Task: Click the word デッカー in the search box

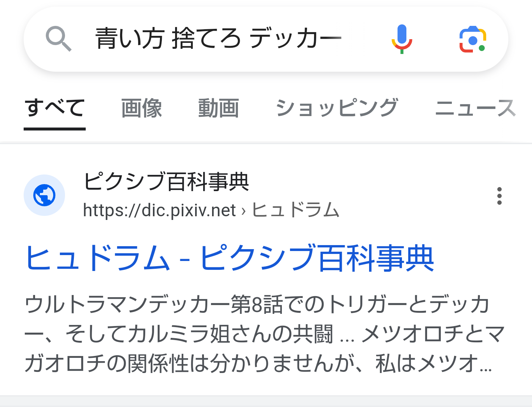Action: [x=296, y=39]
